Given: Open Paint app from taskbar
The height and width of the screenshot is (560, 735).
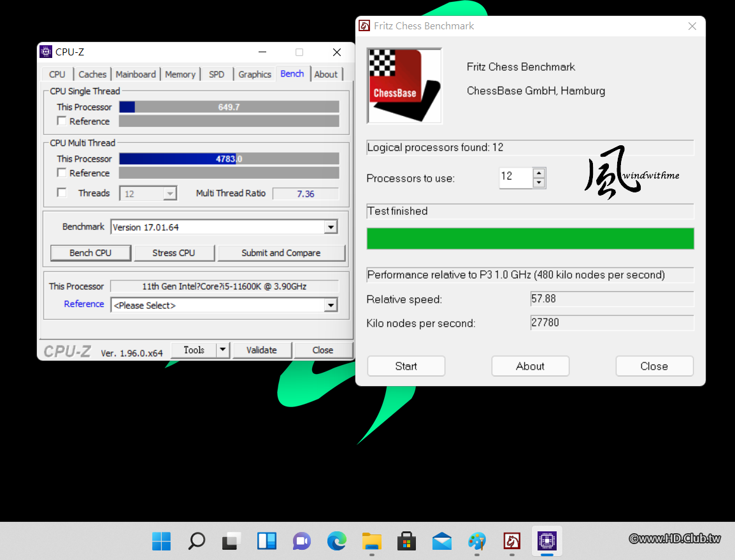Looking at the screenshot, I should (x=476, y=541).
